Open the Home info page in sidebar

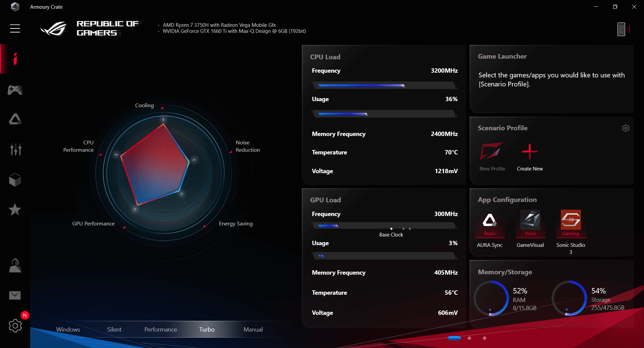(x=15, y=59)
